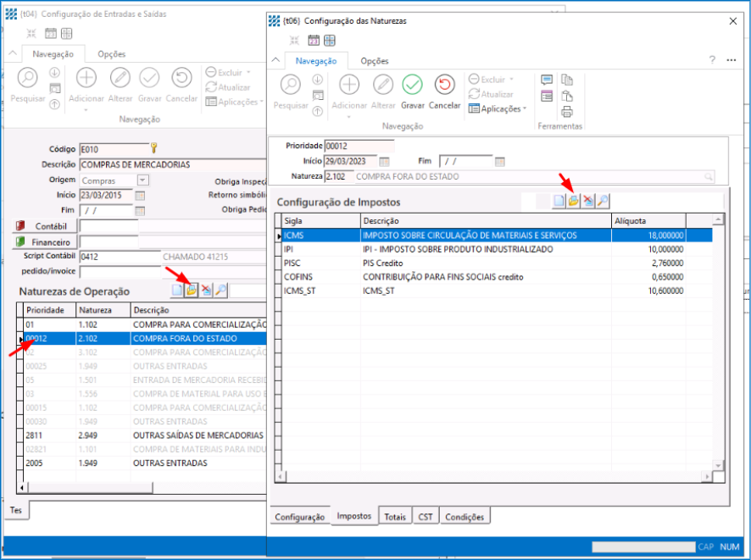Select row 00012 COMPRA FORA DO ESTADO
Screen dimensions: 751x560
pos(145,338)
